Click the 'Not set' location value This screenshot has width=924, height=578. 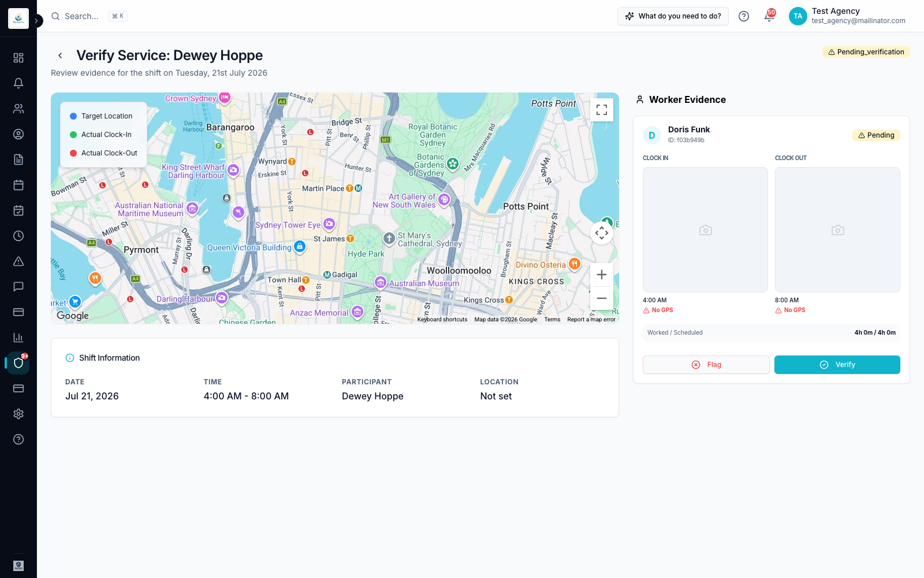[x=496, y=396]
